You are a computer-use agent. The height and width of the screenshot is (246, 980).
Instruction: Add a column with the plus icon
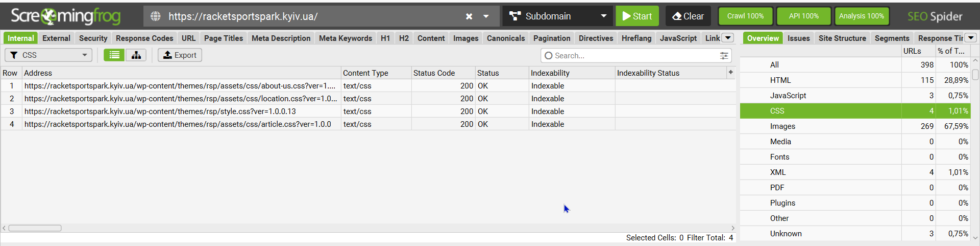click(730, 73)
